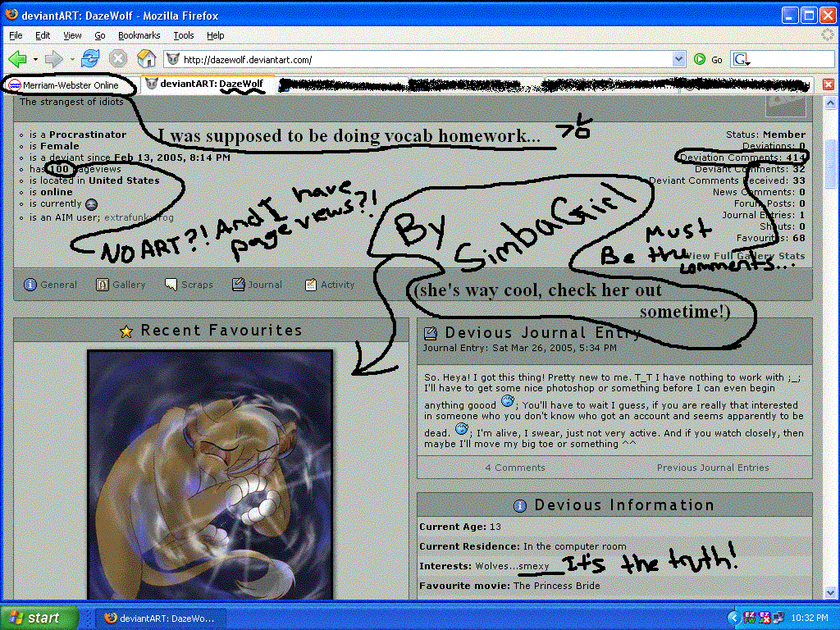The width and height of the screenshot is (840, 630).
Task: Click the Devious Journal Entry icon
Action: [x=431, y=333]
